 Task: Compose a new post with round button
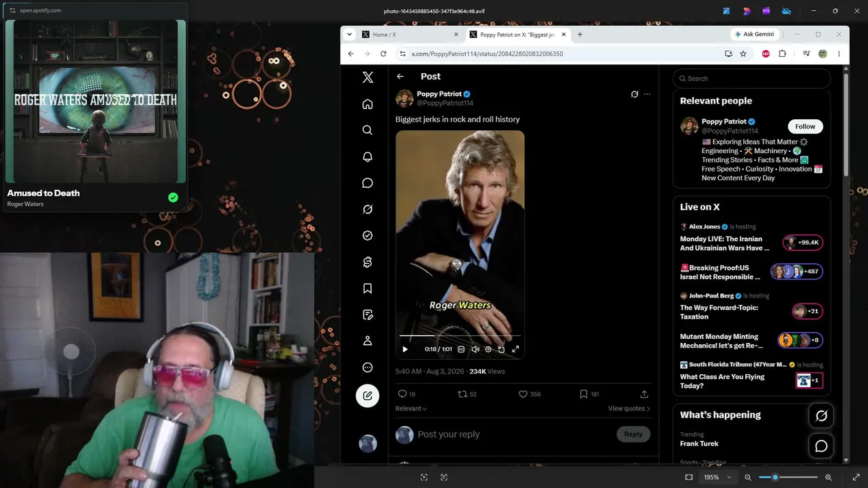point(368,396)
